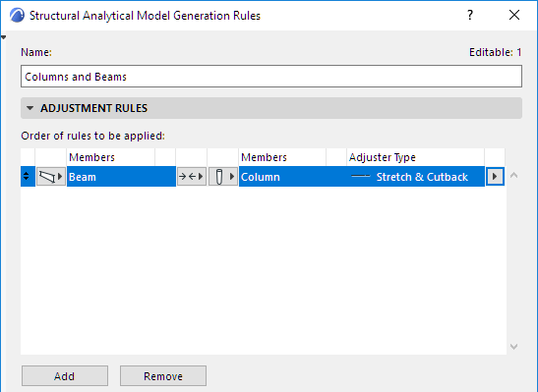Collapse the ADJUSTMENT RULES section

click(30, 108)
